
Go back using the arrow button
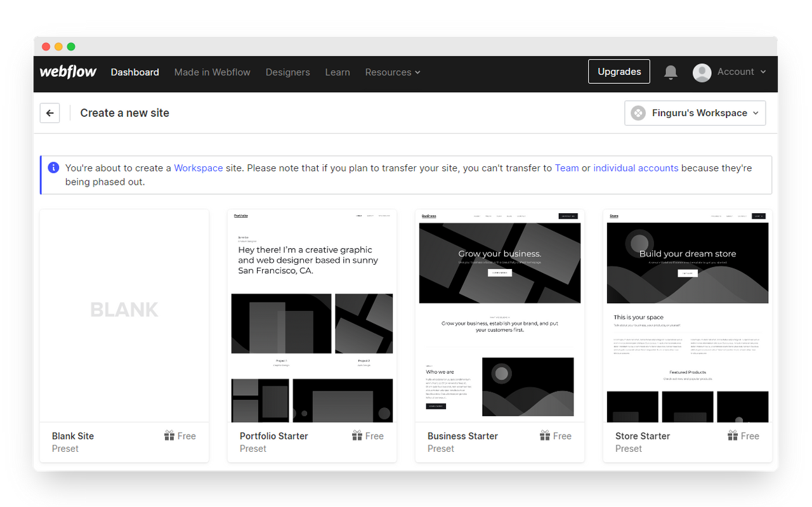pyautogui.click(x=49, y=113)
